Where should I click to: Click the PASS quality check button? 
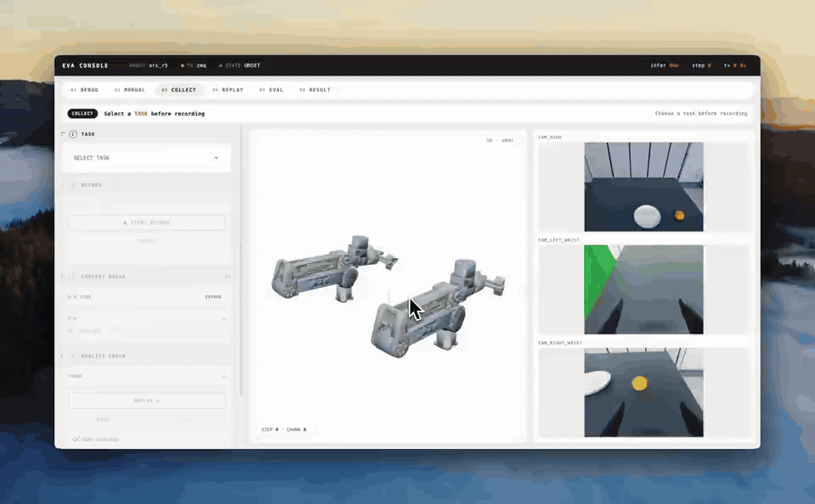pos(103,419)
